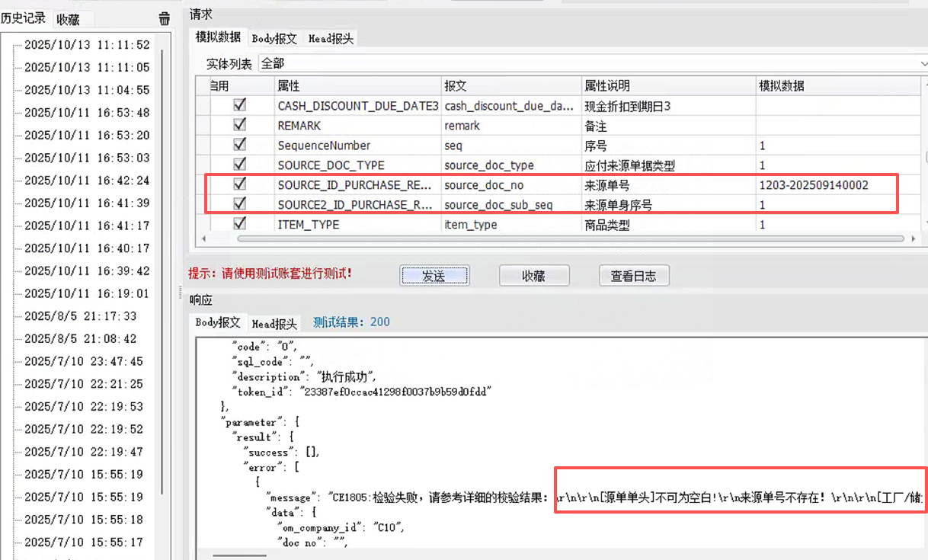Open the 实体列表 dropdown showing 全部
Image resolution: width=928 pixels, height=560 pixels.
tap(593, 63)
